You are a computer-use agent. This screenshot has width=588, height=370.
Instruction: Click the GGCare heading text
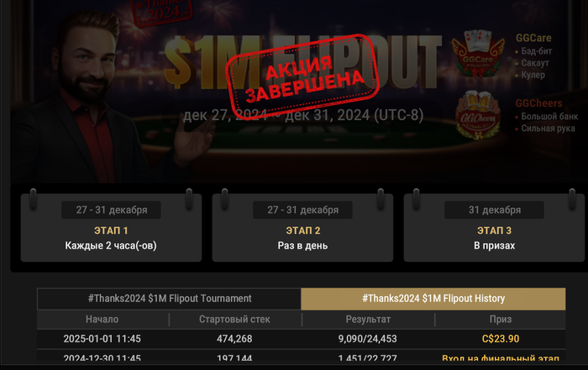click(x=533, y=39)
